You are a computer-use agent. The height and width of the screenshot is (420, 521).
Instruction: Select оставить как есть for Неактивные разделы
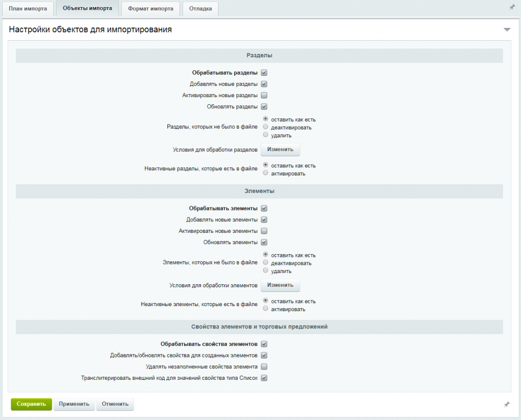coord(266,165)
